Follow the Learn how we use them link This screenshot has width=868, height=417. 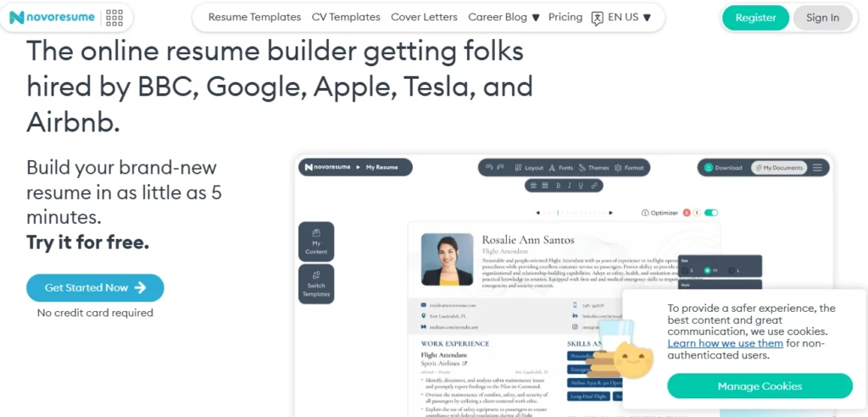(x=725, y=343)
